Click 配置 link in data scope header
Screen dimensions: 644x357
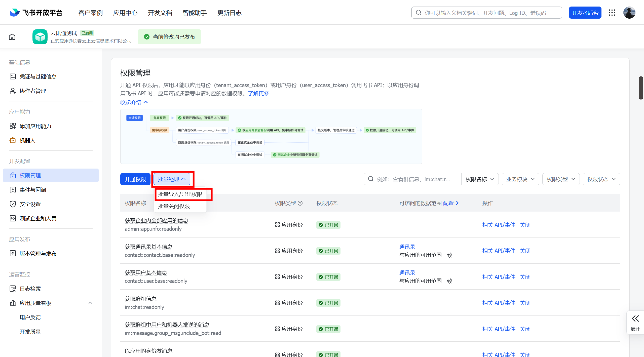coord(448,203)
